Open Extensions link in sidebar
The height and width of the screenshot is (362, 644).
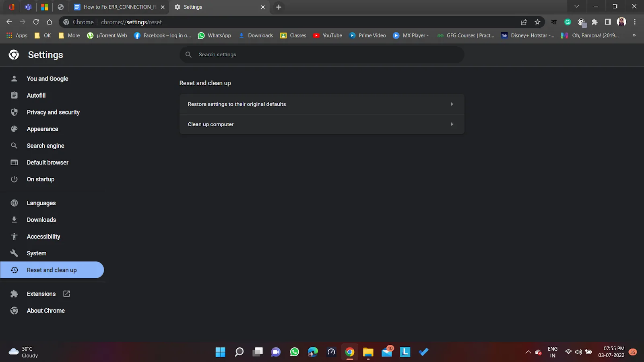[x=41, y=294]
